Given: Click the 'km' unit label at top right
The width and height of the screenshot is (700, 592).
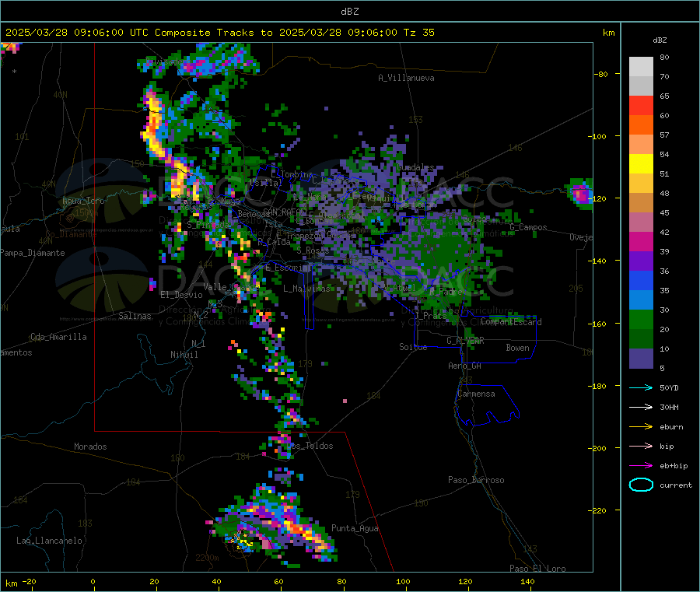Looking at the screenshot, I should coord(608,33).
